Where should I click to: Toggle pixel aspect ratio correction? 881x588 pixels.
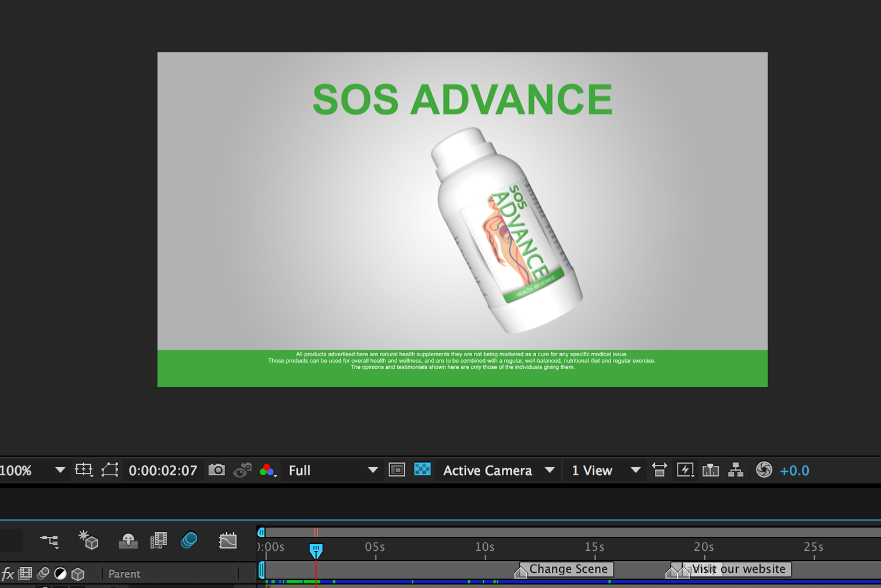659,469
